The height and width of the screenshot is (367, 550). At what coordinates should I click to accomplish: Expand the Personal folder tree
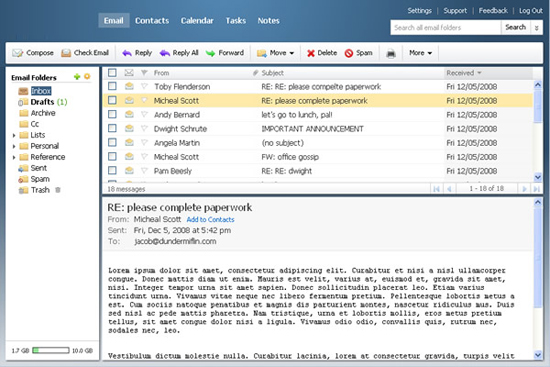click(14, 146)
